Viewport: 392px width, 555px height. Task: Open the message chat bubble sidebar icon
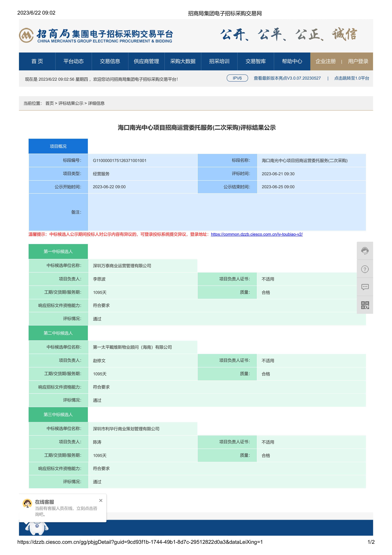tap(365, 287)
